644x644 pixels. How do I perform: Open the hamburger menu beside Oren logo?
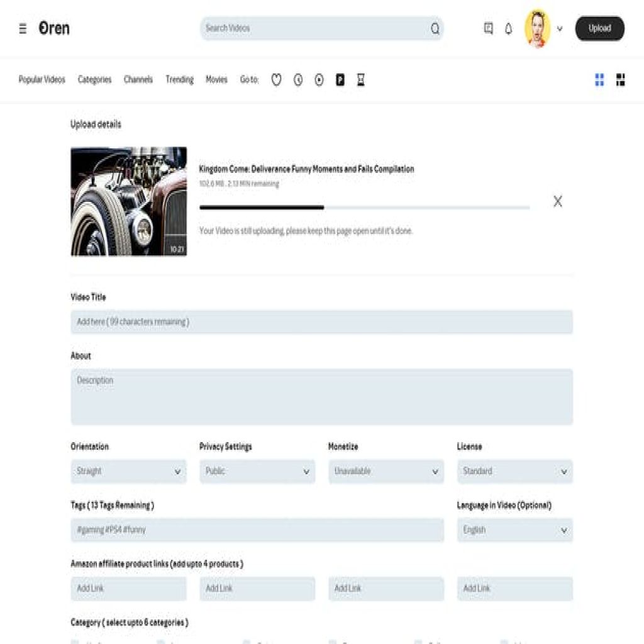[23, 29]
